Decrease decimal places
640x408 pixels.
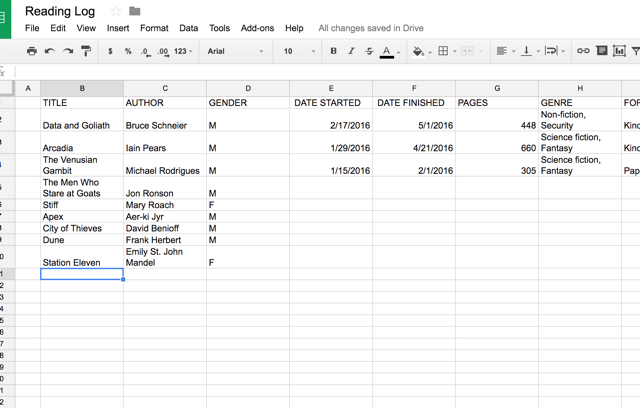146,52
